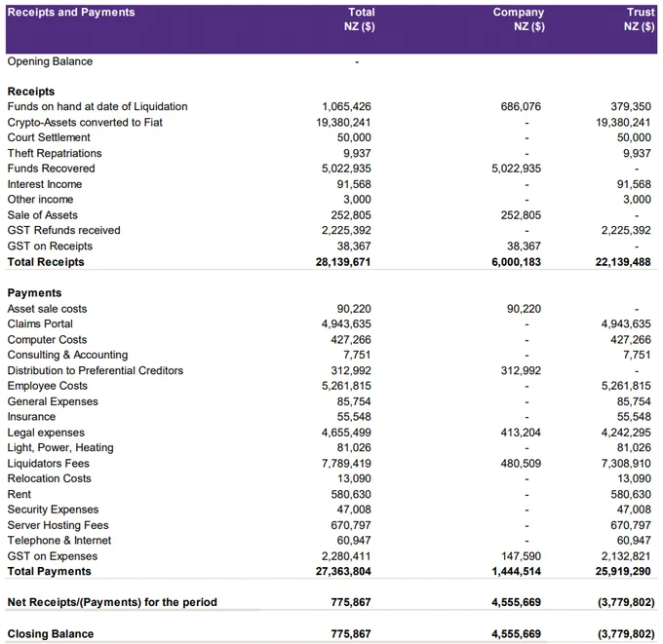Click the 'Rent' row label
The image size is (663, 644).
(x=19, y=494)
